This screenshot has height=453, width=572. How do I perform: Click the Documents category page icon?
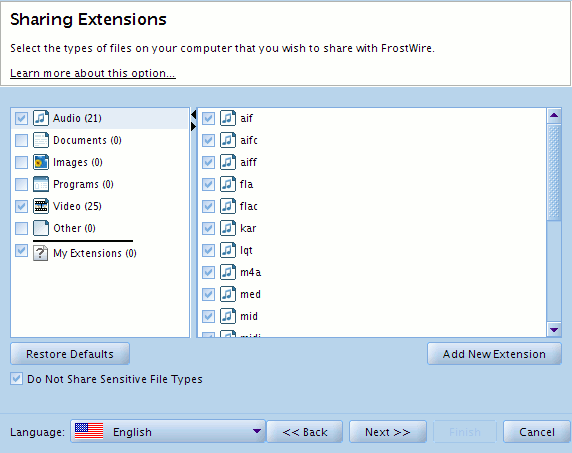40,140
